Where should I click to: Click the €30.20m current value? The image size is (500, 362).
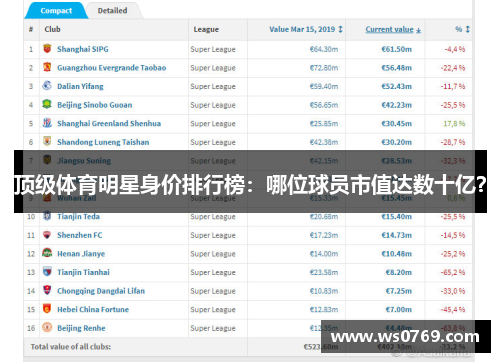397,142
